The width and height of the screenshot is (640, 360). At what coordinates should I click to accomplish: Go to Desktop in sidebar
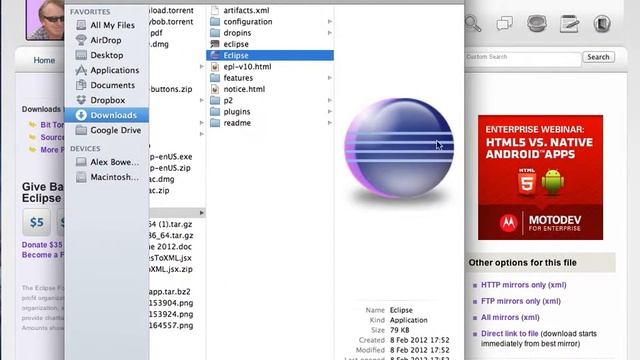coord(107,55)
